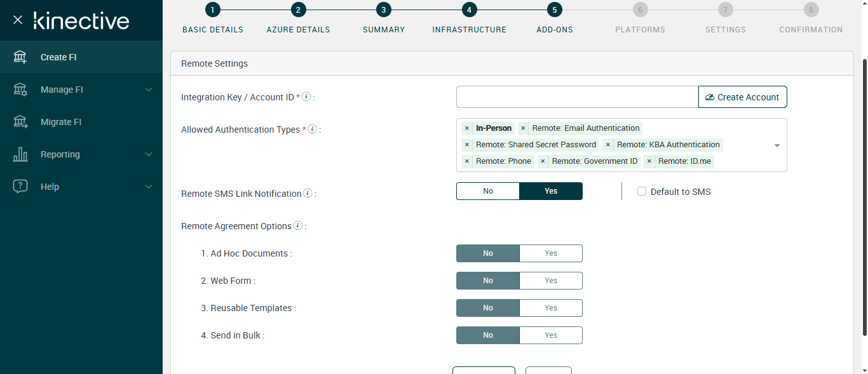The image size is (868, 374).
Task: Set Remote SMS Link Notification to No
Action: tap(488, 191)
